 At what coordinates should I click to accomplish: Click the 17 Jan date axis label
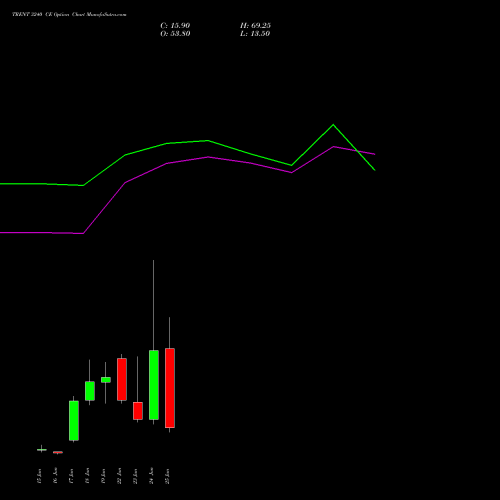pyautogui.click(x=71, y=476)
